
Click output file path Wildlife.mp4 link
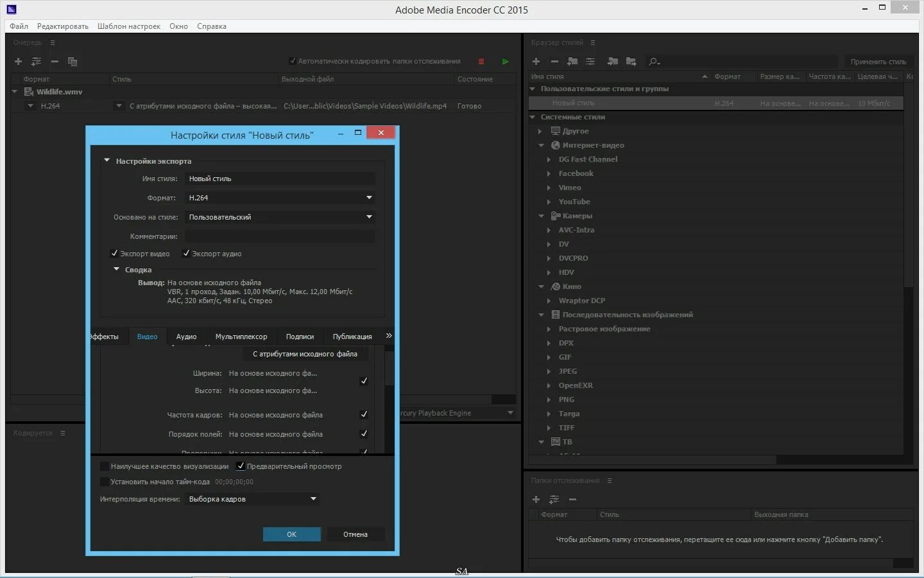365,106
